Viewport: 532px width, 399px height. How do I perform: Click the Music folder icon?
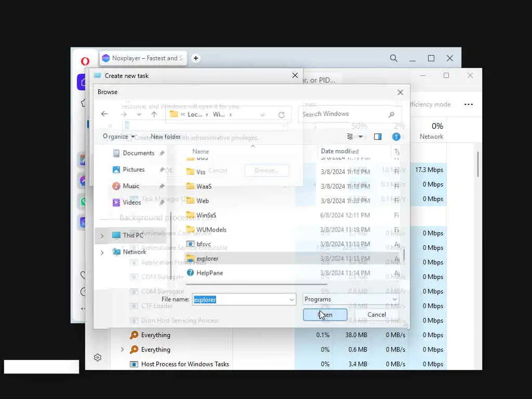(116, 186)
